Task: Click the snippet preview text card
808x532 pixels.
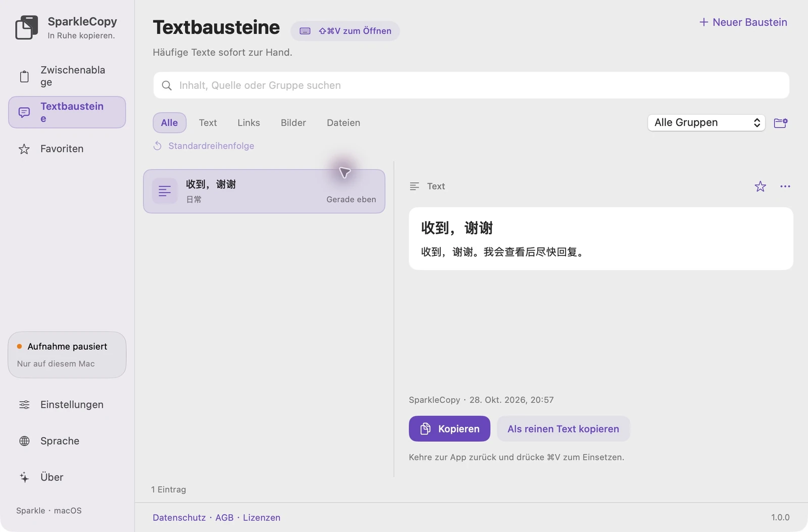Action: (x=601, y=239)
